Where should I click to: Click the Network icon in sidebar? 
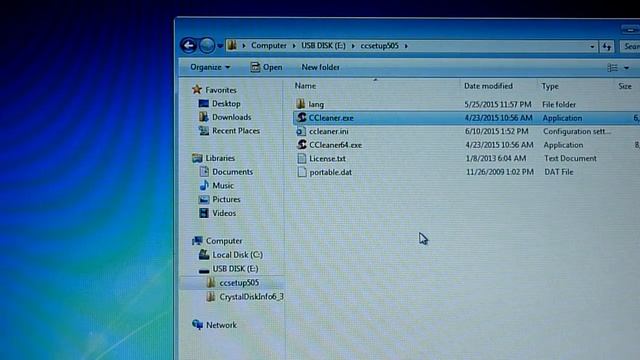198,324
